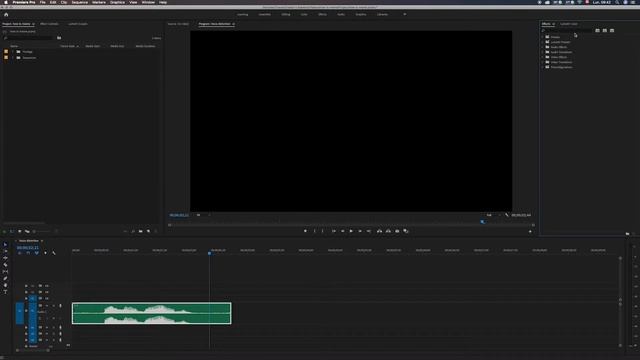
Task: Switch to the Color workspace
Action: tap(304, 14)
